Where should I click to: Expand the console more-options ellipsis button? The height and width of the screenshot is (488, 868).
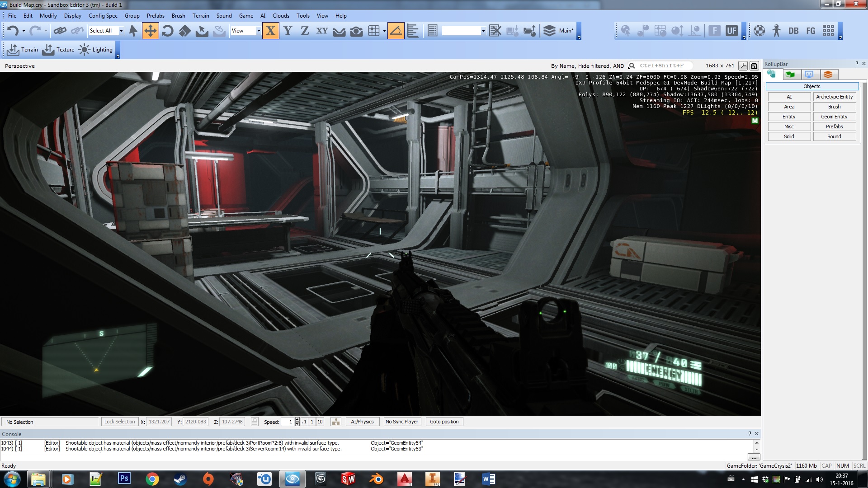(754, 457)
